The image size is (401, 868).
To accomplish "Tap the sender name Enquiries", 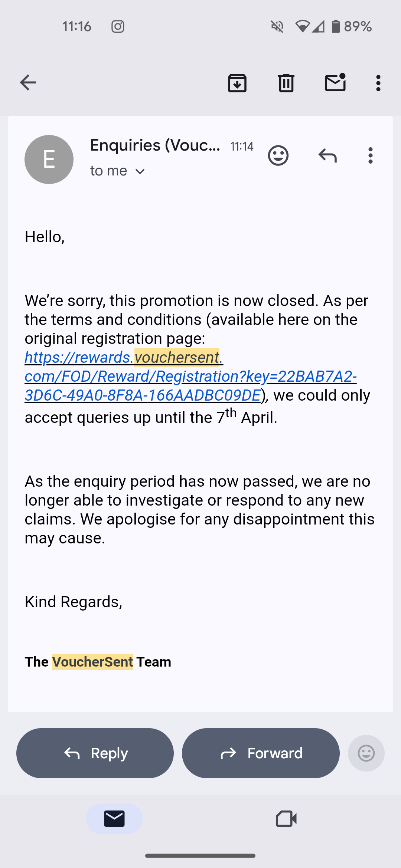I will click(155, 145).
